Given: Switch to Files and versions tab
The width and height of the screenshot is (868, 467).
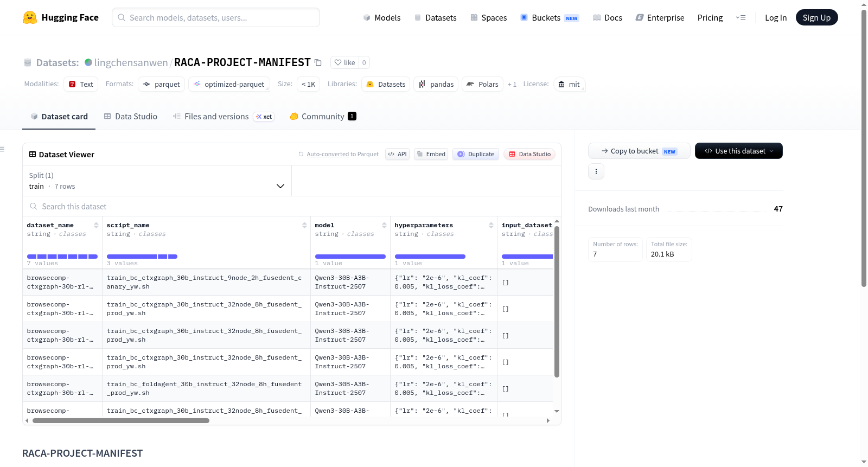Looking at the screenshot, I should (224, 117).
